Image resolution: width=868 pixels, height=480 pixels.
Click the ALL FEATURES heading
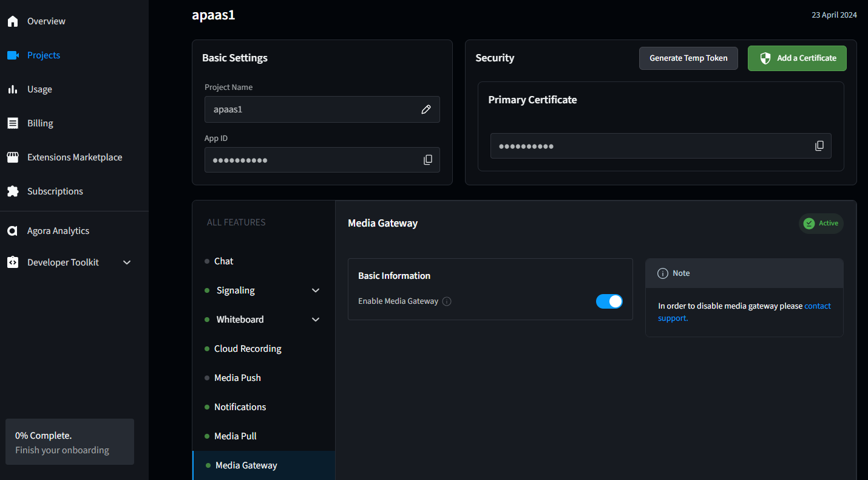[236, 222]
